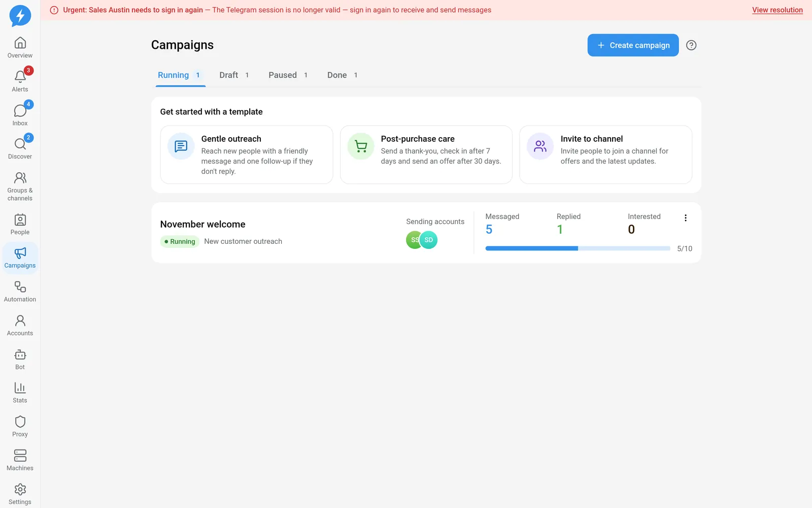The height and width of the screenshot is (508, 812).
Task: Click the Campaigns page heading
Action: click(182, 45)
